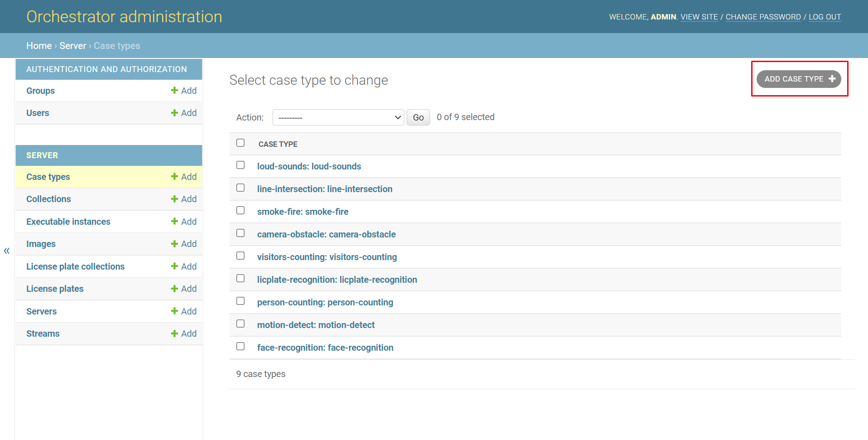Image resolution: width=868 pixels, height=440 pixels.
Task: Navigate to Home in the breadcrumb
Action: point(39,46)
